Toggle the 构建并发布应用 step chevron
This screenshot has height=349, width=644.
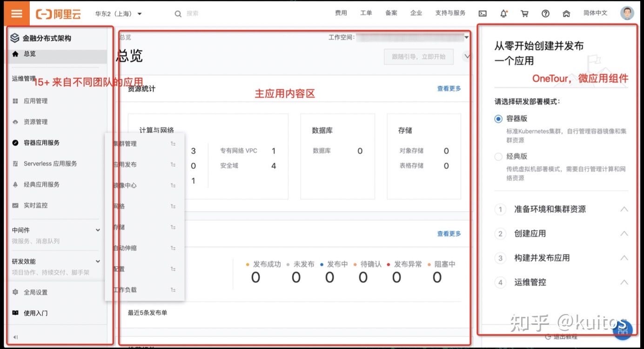624,258
